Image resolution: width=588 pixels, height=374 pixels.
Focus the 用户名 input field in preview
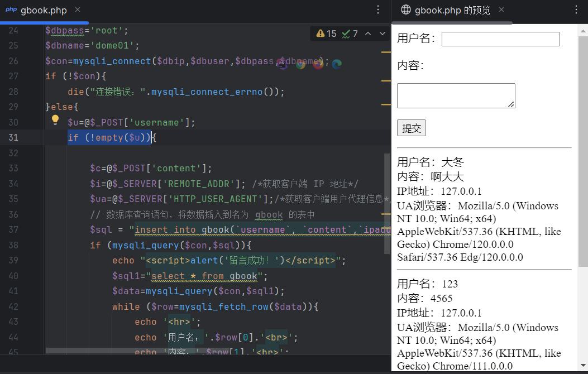501,39
